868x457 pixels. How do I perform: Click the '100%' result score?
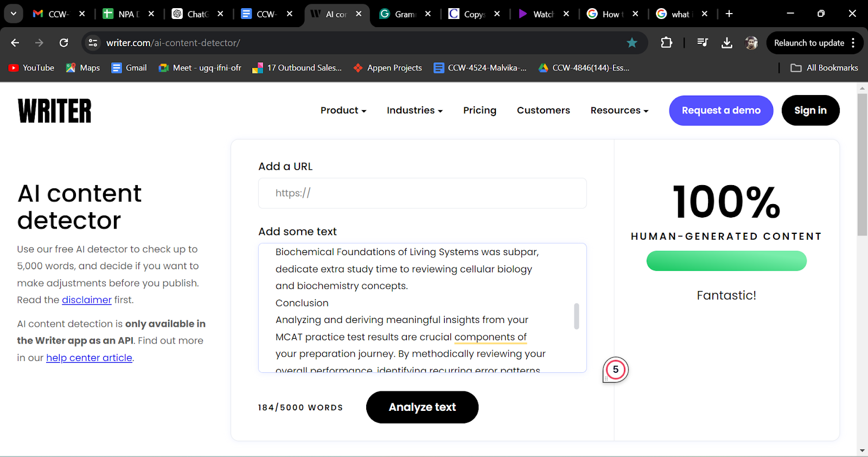pyautogui.click(x=726, y=202)
